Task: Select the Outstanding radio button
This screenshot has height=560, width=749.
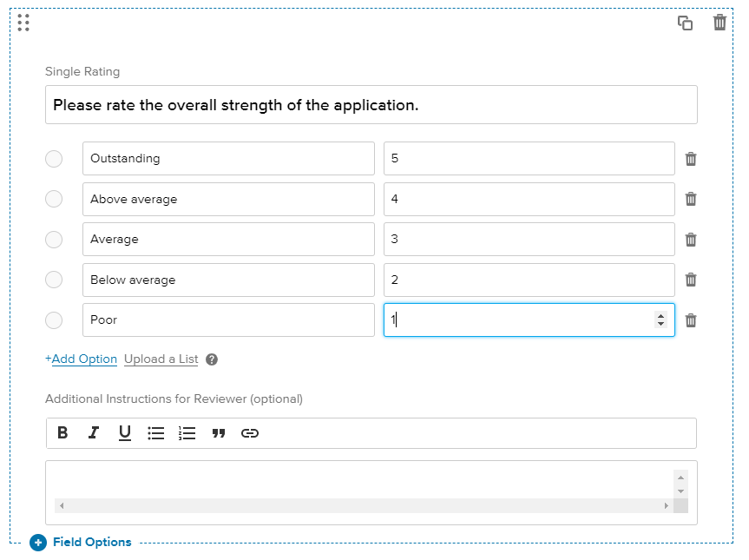Action: (x=54, y=159)
